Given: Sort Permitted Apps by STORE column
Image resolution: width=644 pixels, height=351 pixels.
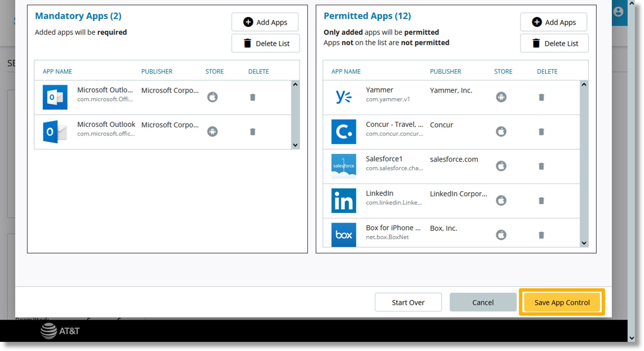Looking at the screenshot, I should click(503, 71).
